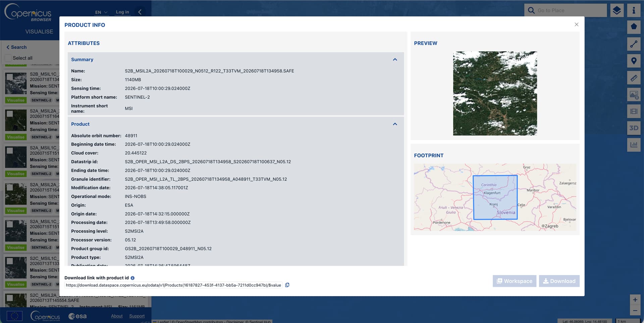Viewport: 644px width, 323px height.
Task: Open the product preview image
Action: [495, 93]
